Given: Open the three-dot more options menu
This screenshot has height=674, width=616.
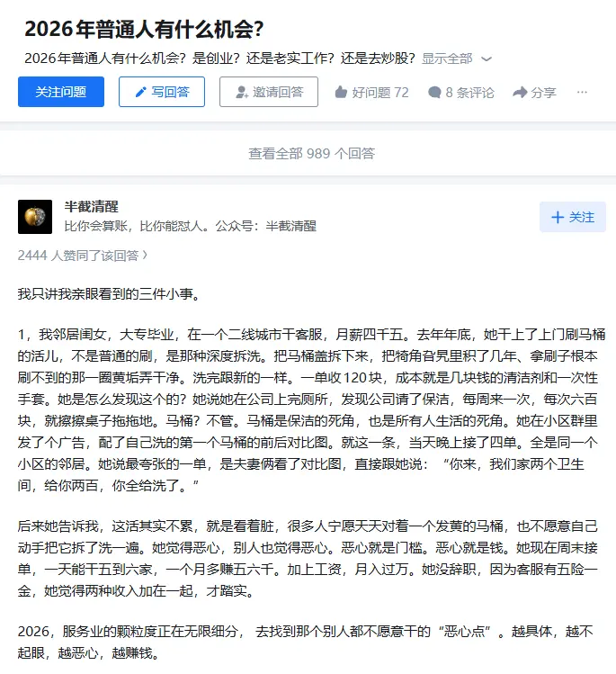Looking at the screenshot, I should point(582,92).
